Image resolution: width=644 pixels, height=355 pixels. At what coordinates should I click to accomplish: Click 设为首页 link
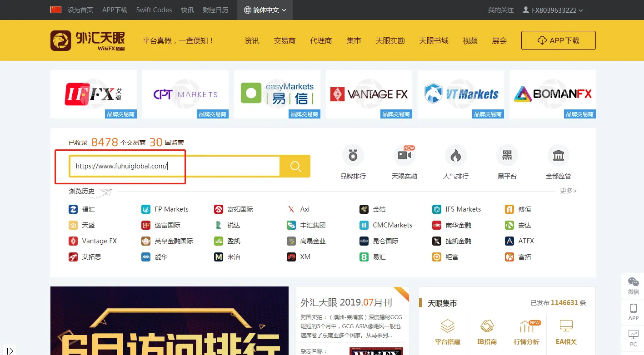[80, 10]
